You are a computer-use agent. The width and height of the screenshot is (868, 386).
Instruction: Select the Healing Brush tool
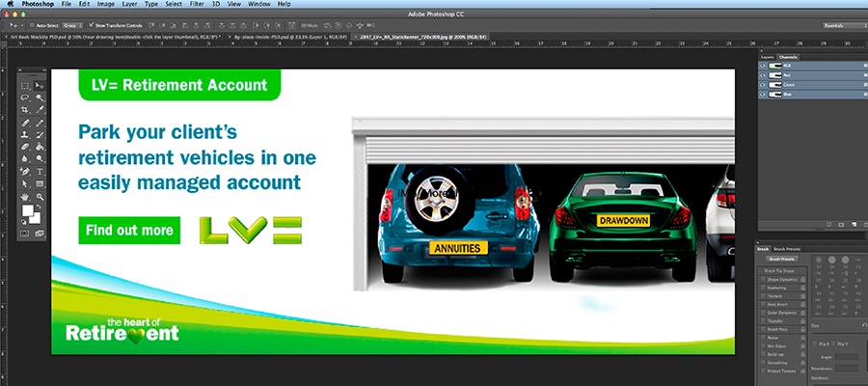click(x=25, y=123)
